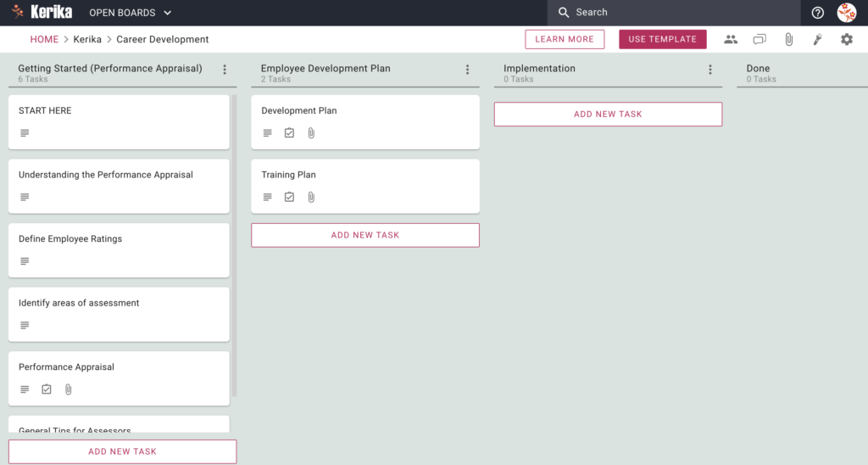868x465 pixels.
Task: Click details icon on Development Plan card
Action: (x=267, y=133)
